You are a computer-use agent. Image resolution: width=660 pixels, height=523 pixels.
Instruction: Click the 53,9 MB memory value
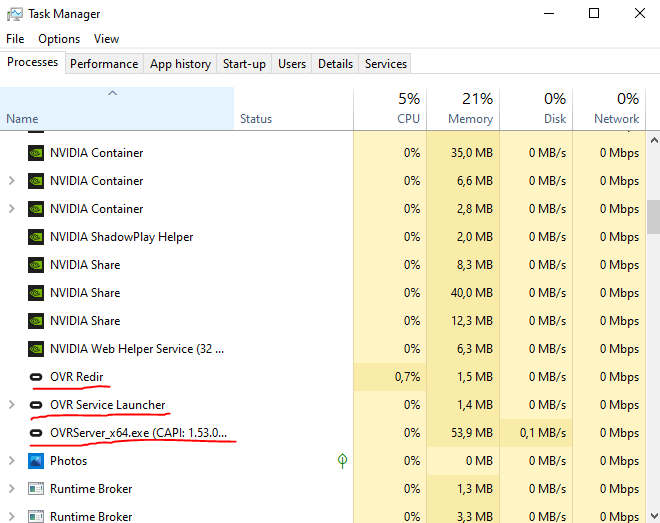click(x=472, y=433)
